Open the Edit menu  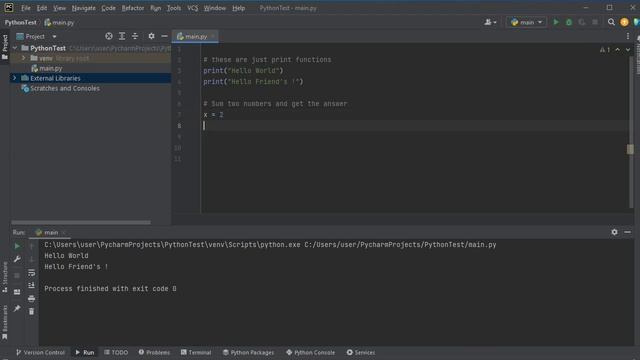click(42, 8)
